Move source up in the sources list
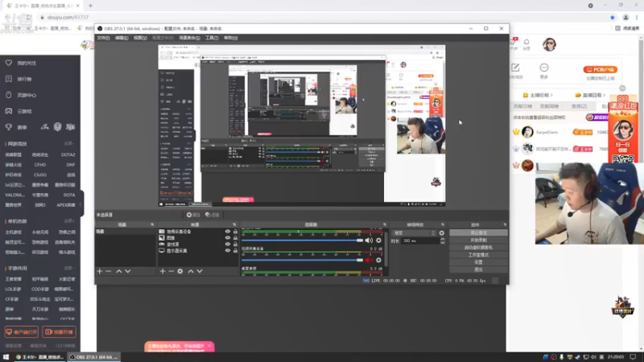Image resolution: width=644 pixels, height=362 pixels. (x=191, y=271)
